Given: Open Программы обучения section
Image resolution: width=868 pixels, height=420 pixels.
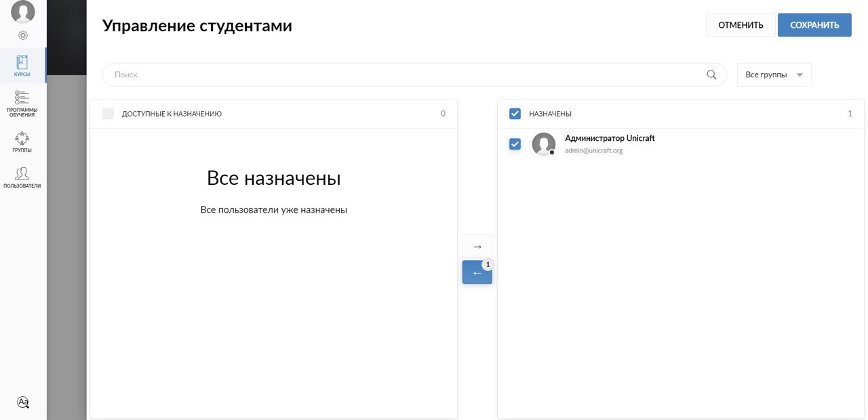Looking at the screenshot, I should coord(22,104).
